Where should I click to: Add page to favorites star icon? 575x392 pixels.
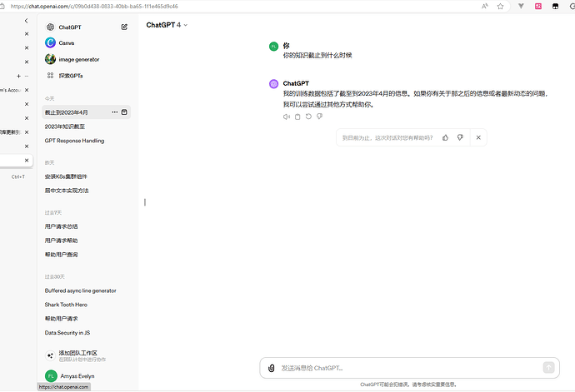click(500, 6)
